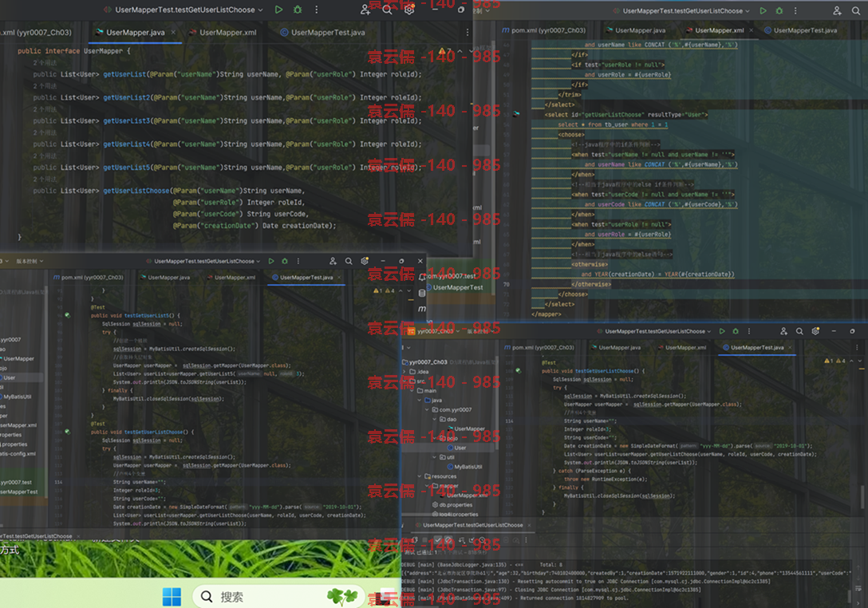868x608 pixels.
Task: Switch to UserMapper.xml tab in top-left window
Action: (x=223, y=33)
